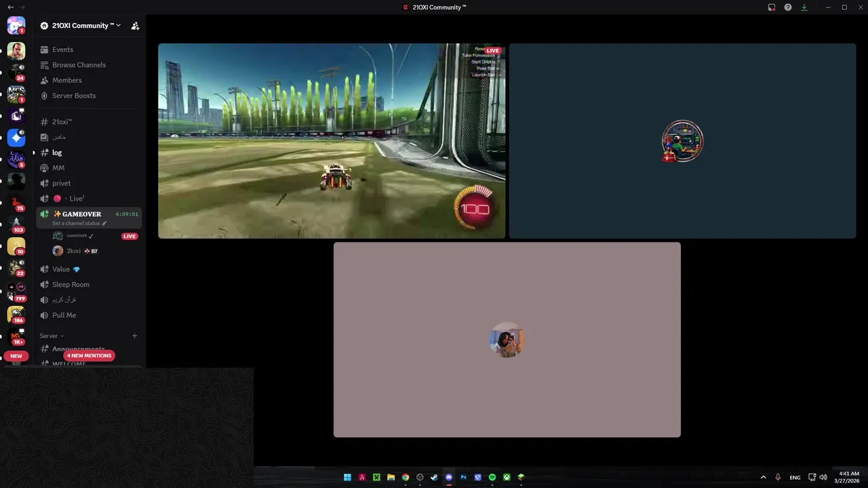Join the Value voice channel
The height and width of the screenshot is (488, 868).
click(89, 269)
